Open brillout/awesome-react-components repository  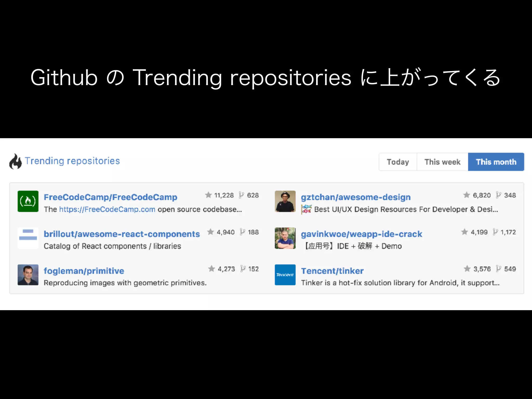122,234
